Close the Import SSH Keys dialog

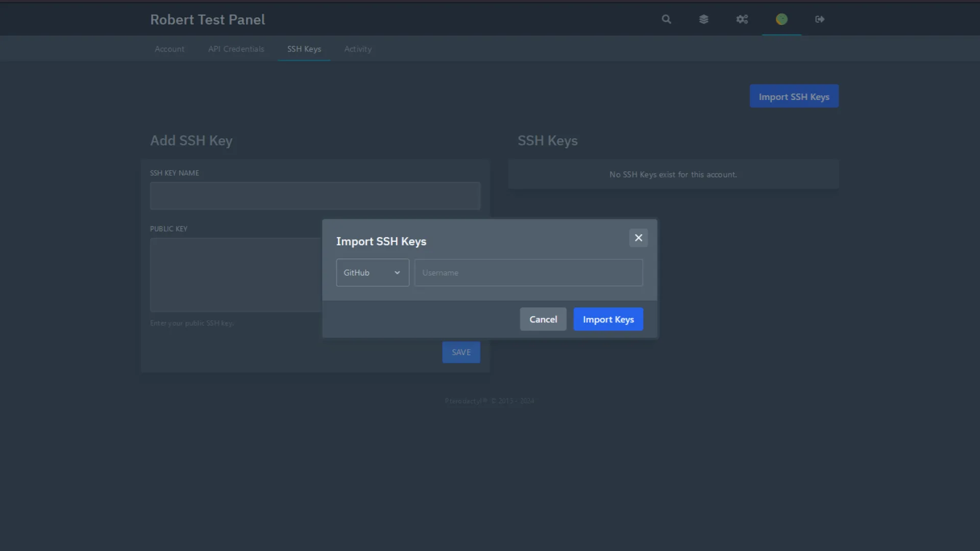pyautogui.click(x=639, y=238)
